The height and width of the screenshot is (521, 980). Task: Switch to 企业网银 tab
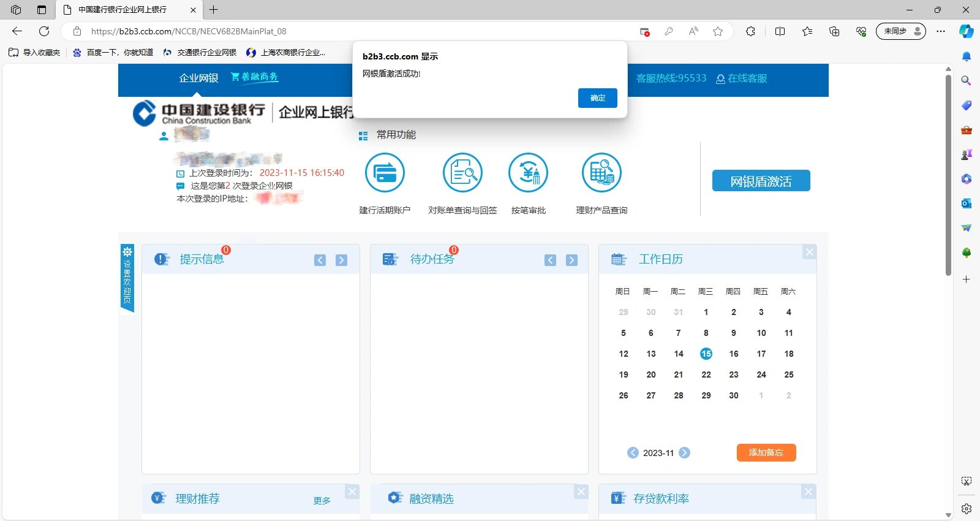(x=198, y=78)
